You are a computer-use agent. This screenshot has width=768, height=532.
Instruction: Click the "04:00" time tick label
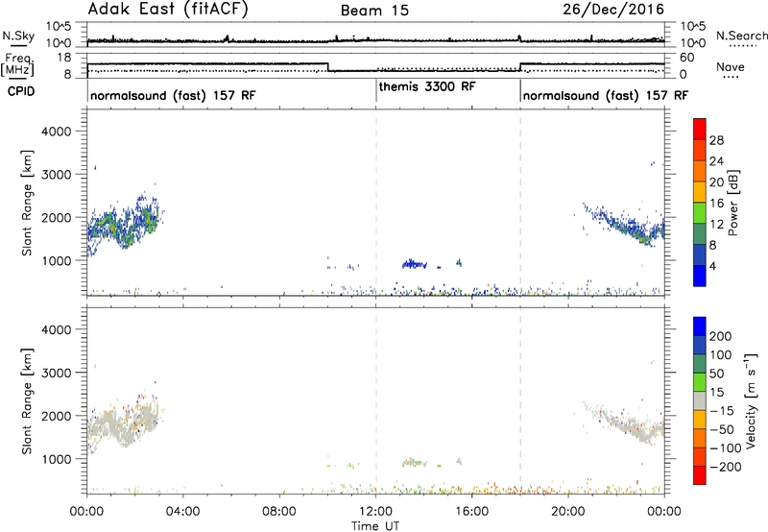coord(182,512)
